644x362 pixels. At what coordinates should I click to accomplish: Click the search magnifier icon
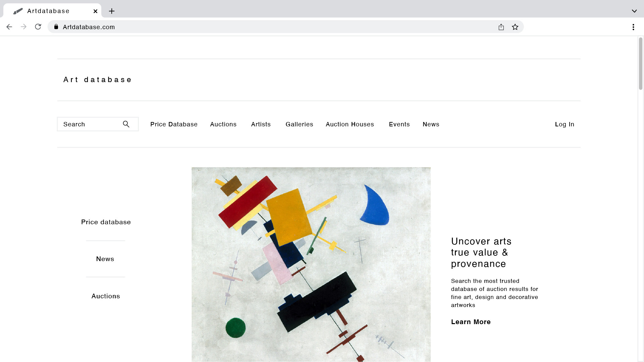click(126, 124)
